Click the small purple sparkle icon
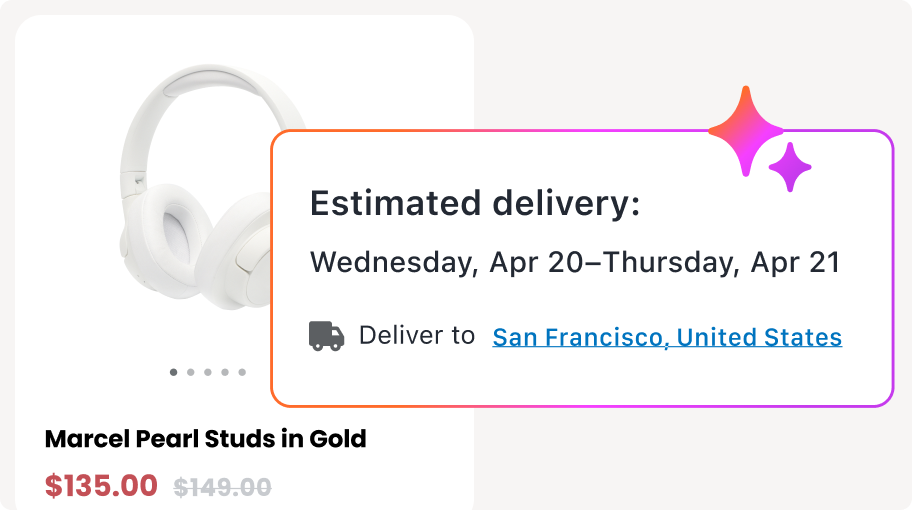The image size is (912, 510). pyautogui.click(x=790, y=167)
